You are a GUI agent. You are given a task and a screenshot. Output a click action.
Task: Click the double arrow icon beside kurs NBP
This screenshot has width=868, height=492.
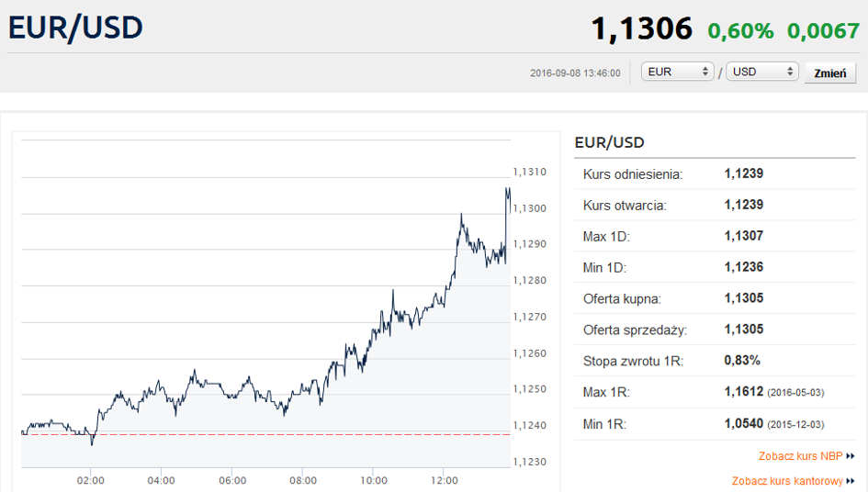(x=851, y=456)
